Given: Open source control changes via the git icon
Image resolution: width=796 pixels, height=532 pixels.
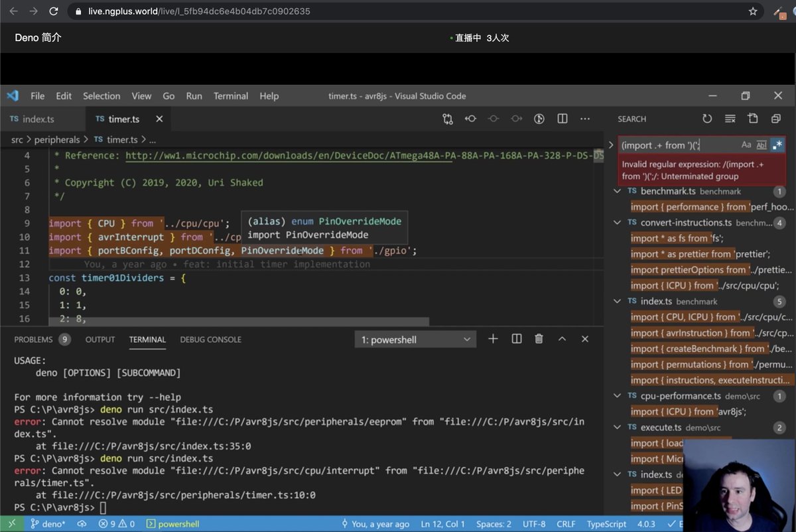Looking at the screenshot, I should (x=448, y=118).
